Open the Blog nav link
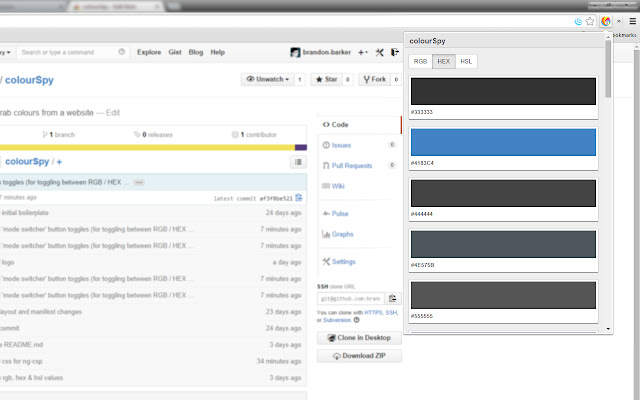 (196, 52)
